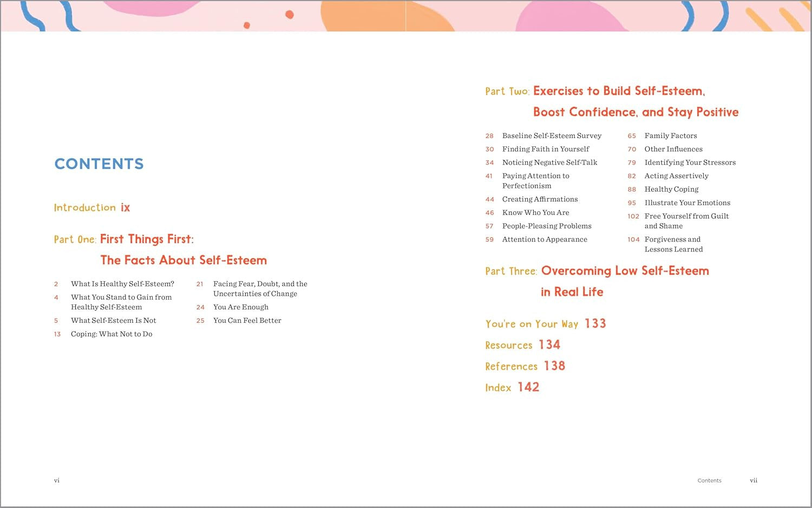Image resolution: width=812 pixels, height=508 pixels.
Task: Jump to Acting Assertively exercise
Action: [x=676, y=176]
